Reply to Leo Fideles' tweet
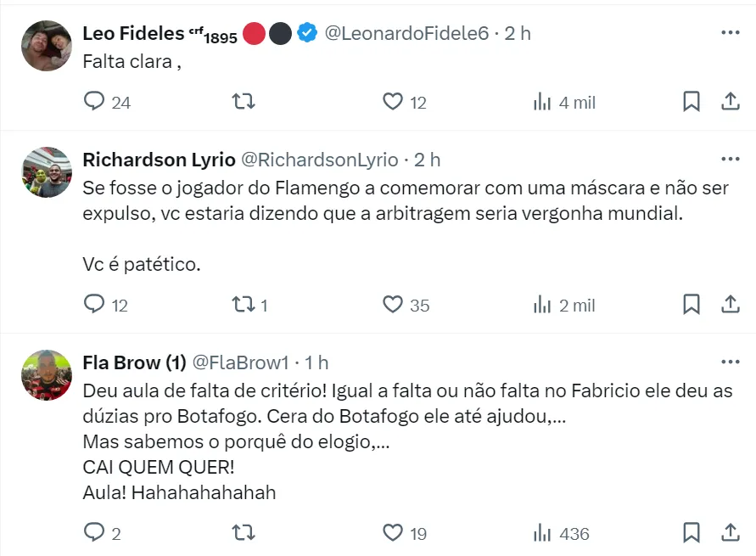The height and width of the screenshot is (556, 756). tap(94, 102)
